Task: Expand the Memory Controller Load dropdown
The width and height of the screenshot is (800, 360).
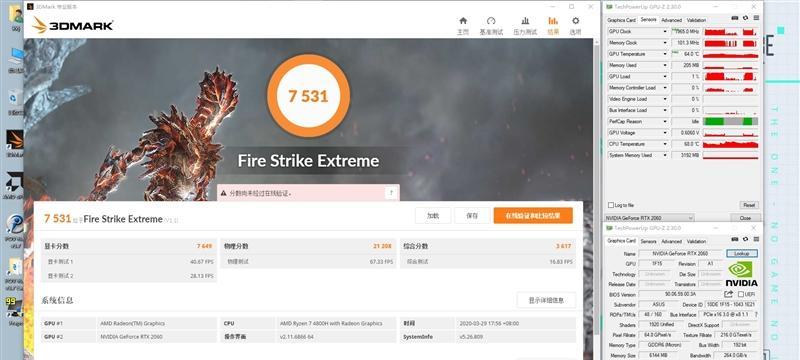Action: pos(665,88)
